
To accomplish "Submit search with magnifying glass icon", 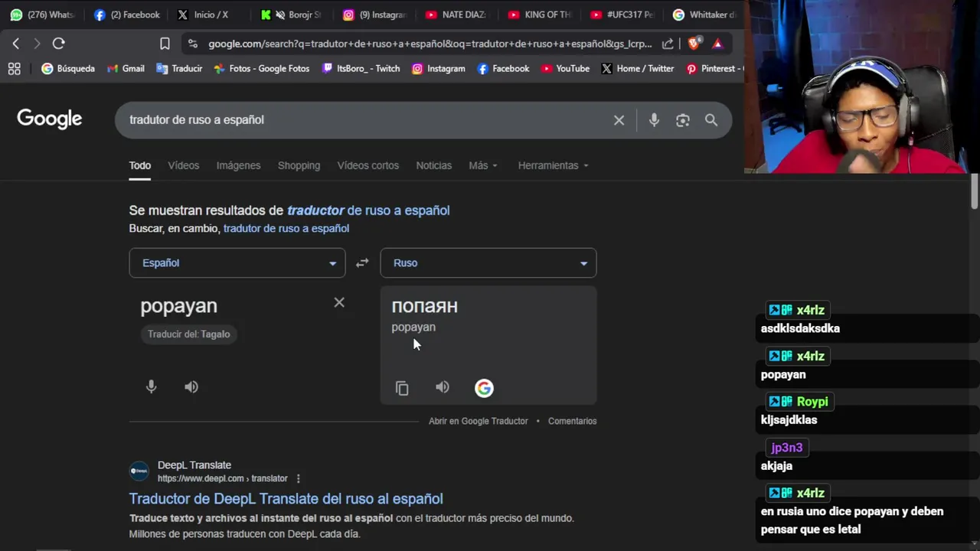I will pyautogui.click(x=711, y=120).
